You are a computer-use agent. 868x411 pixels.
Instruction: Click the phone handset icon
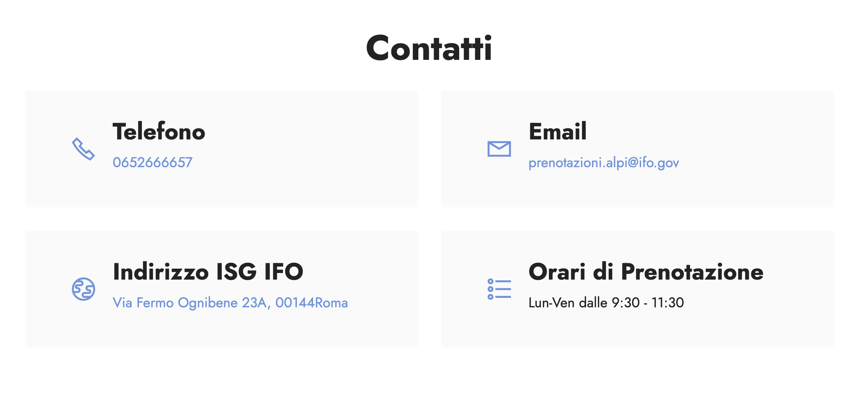point(84,149)
